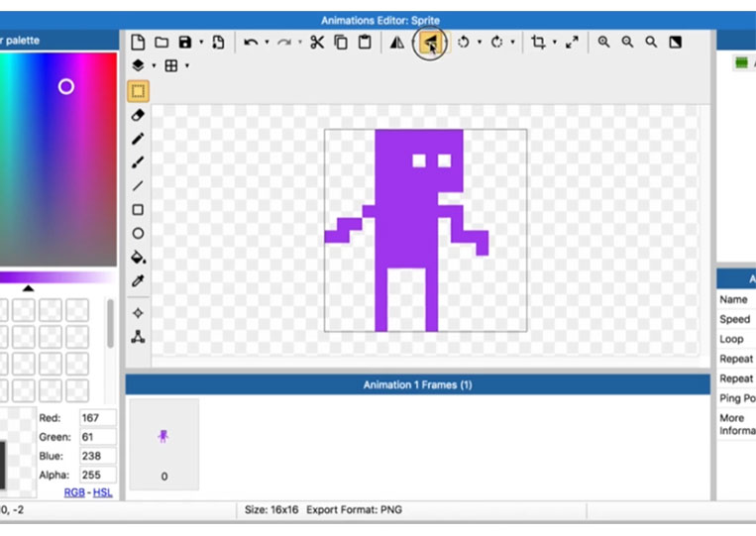This screenshot has height=536, width=756.
Task: Pick a color in the gradient square
Action: click(57, 160)
